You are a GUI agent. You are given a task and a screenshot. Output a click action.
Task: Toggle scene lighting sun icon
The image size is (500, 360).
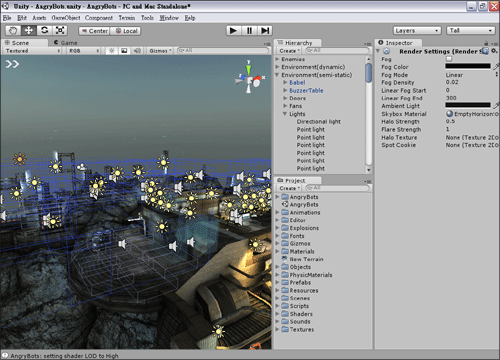(112, 51)
